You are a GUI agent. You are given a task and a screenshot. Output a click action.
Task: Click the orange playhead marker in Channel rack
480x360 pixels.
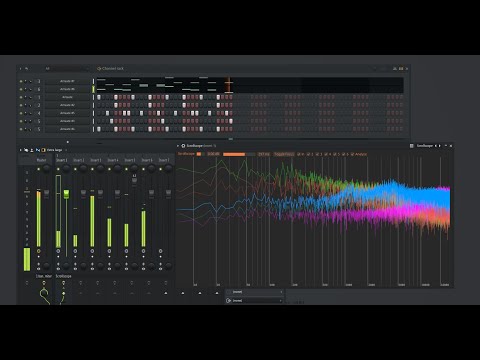click(x=229, y=85)
